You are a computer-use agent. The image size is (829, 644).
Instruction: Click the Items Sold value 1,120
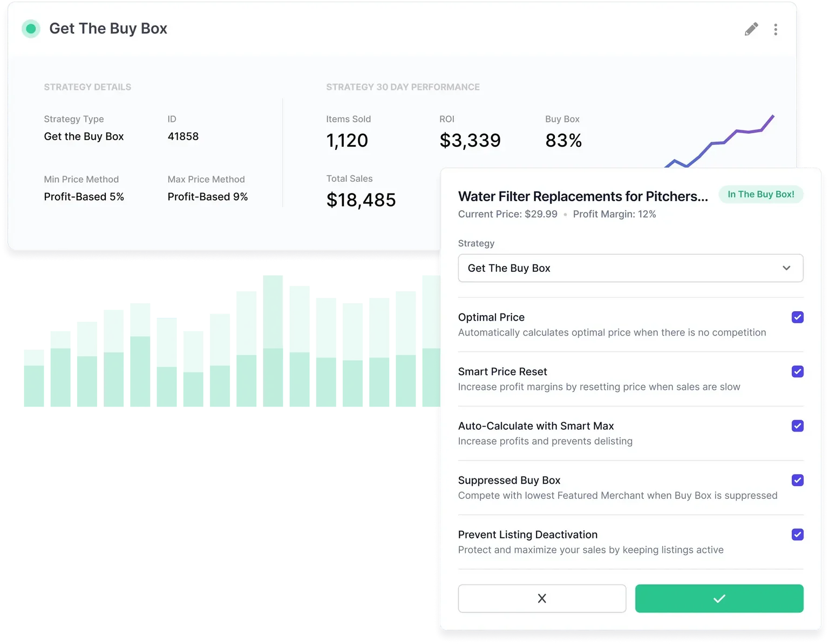[347, 141]
